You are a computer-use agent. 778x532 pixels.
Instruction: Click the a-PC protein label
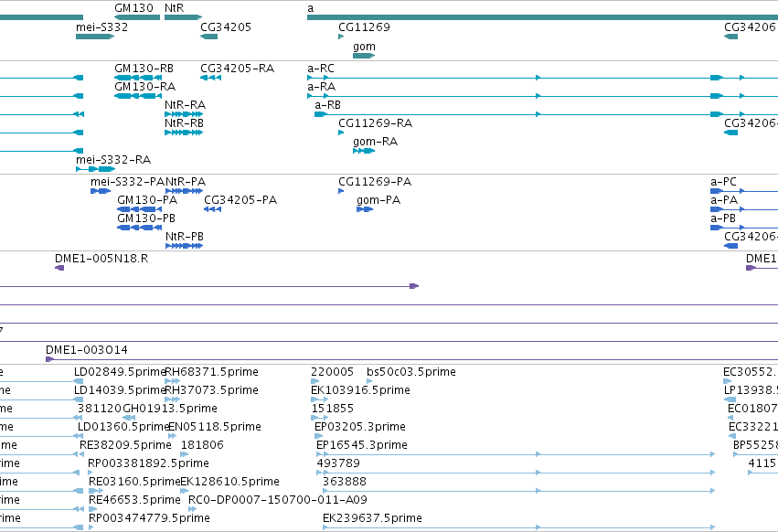[723, 182]
